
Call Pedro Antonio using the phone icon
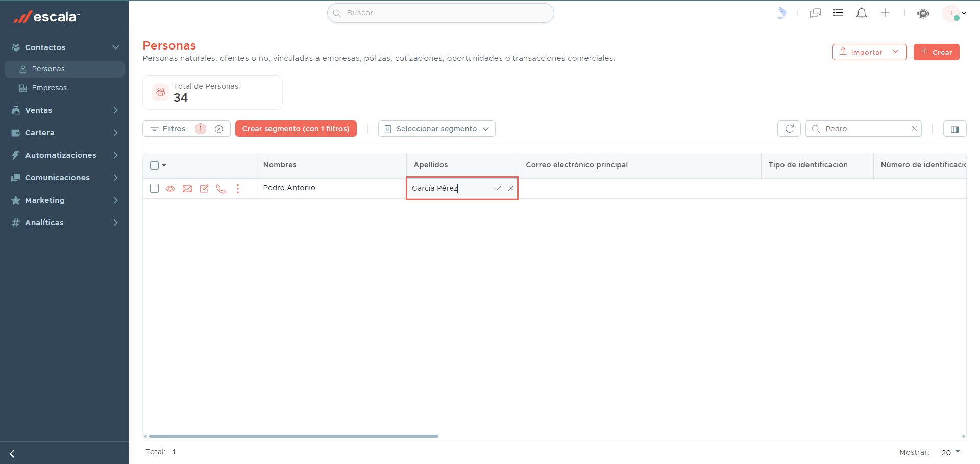tap(221, 189)
